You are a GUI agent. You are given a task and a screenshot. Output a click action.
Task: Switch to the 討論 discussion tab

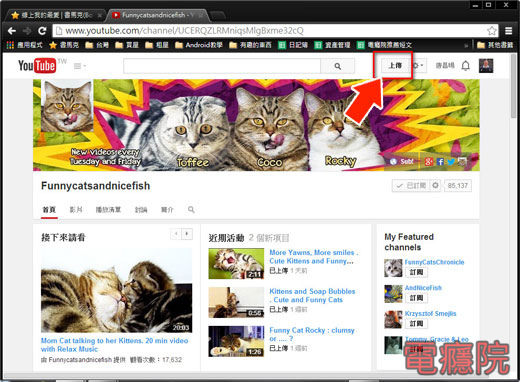[141, 210]
